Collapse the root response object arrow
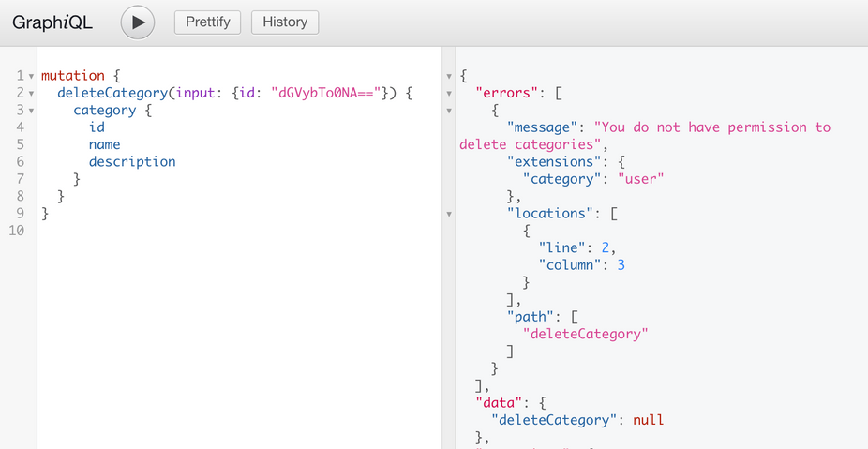Viewport: 868px width, 449px height. point(449,76)
